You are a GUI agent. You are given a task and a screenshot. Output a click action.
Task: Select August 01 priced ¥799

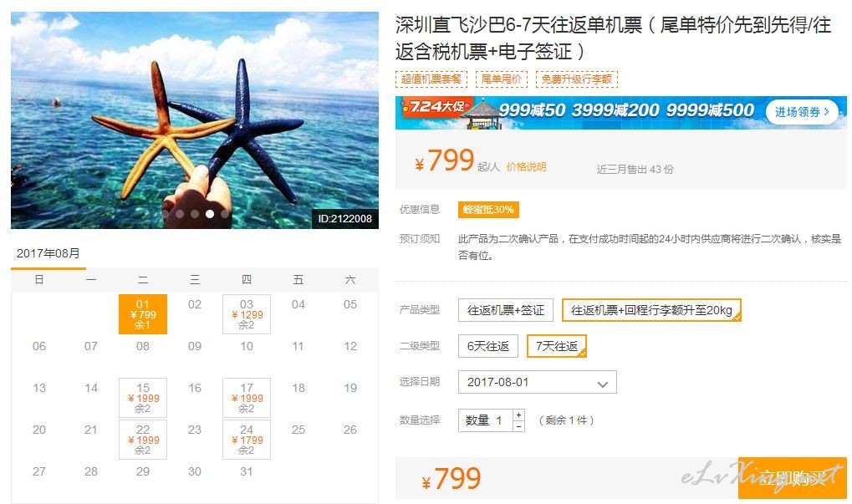[143, 314]
